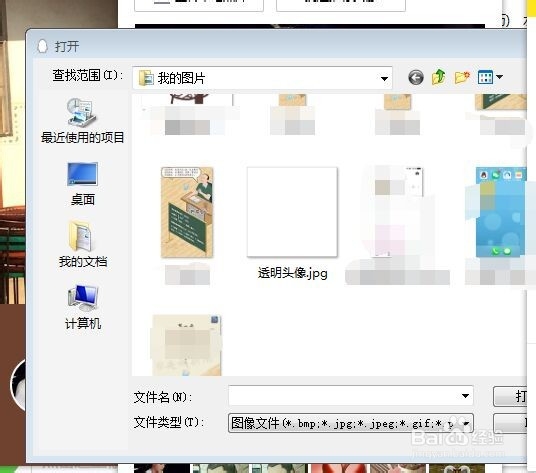Click the 文件名 input field
The height and width of the screenshot is (473, 536).
351,396
